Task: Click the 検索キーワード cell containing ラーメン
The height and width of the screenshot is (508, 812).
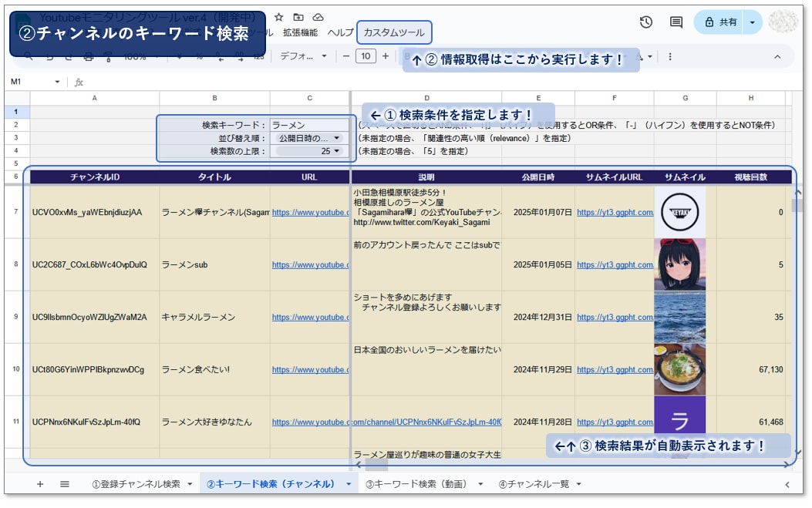Action: click(x=310, y=126)
